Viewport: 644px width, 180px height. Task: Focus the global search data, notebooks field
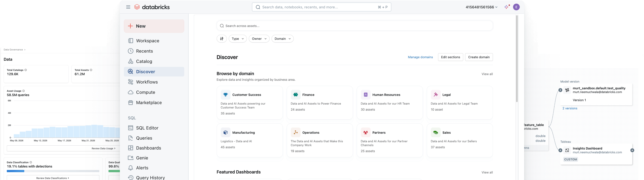click(x=322, y=7)
